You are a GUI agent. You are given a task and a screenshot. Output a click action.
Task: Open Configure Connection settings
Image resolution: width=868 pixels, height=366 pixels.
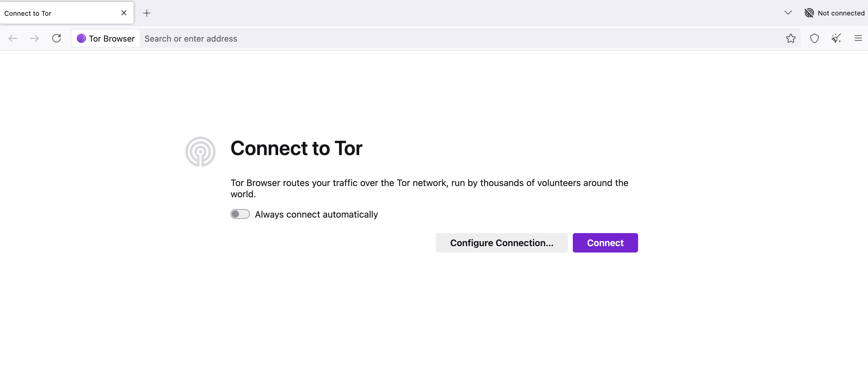pos(501,243)
